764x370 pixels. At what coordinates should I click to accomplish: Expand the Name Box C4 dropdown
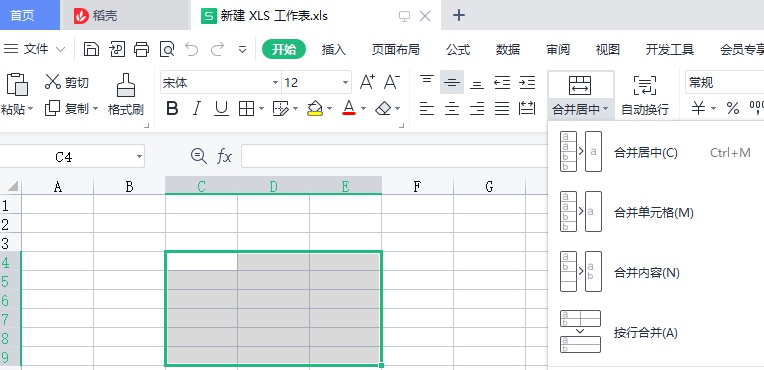coord(139,157)
